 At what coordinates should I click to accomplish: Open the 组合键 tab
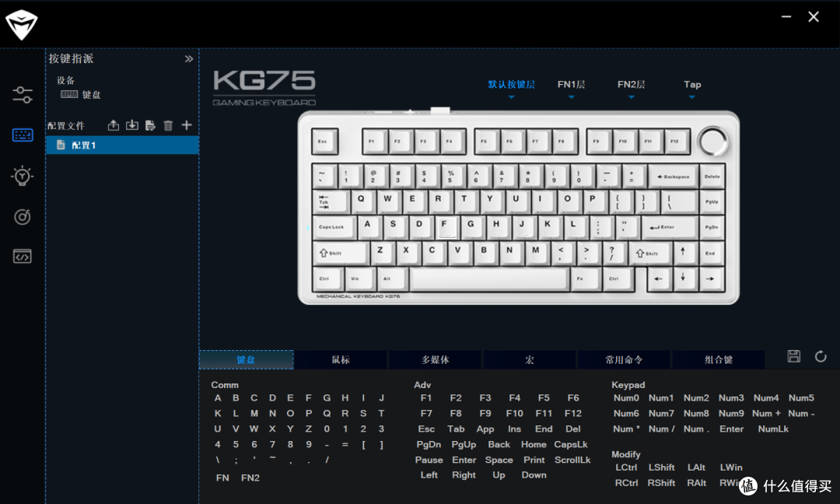point(719,359)
